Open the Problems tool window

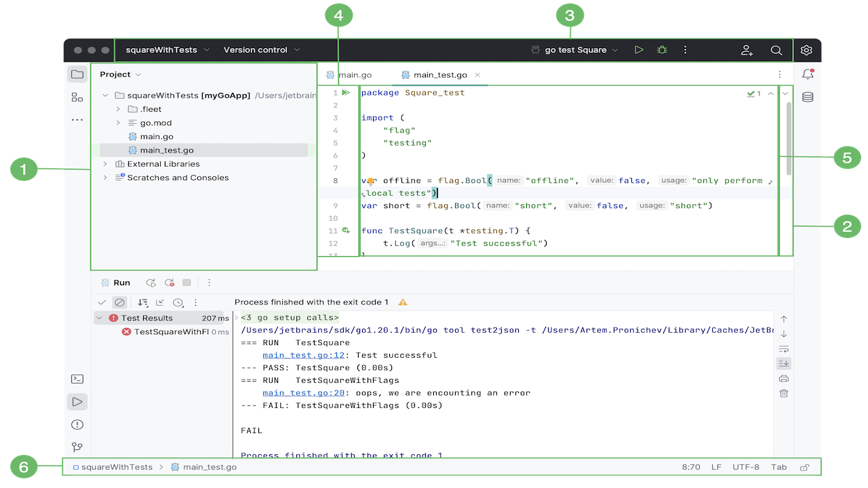[x=77, y=425]
